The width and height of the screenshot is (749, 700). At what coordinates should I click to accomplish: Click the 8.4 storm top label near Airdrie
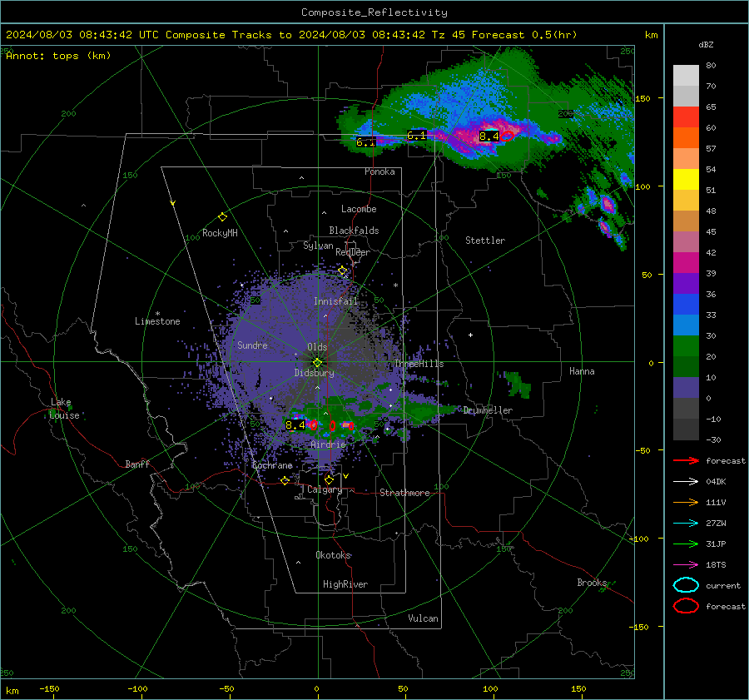pyautogui.click(x=295, y=424)
